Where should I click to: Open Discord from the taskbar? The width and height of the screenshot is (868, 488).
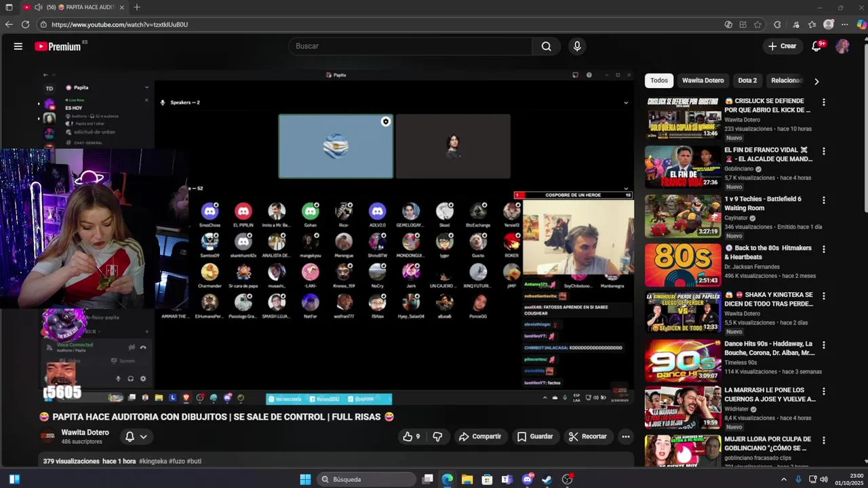pyautogui.click(x=528, y=479)
